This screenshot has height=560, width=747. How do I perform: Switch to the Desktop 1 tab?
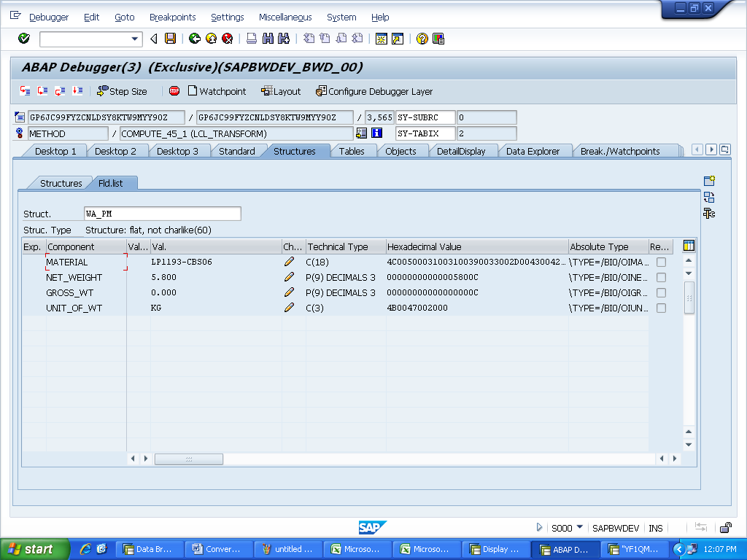(x=55, y=151)
